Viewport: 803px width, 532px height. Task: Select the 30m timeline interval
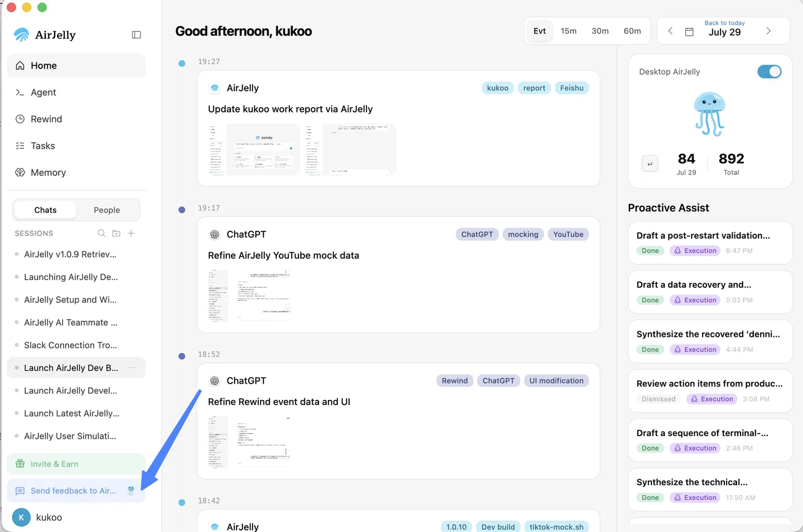coord(600,31)
